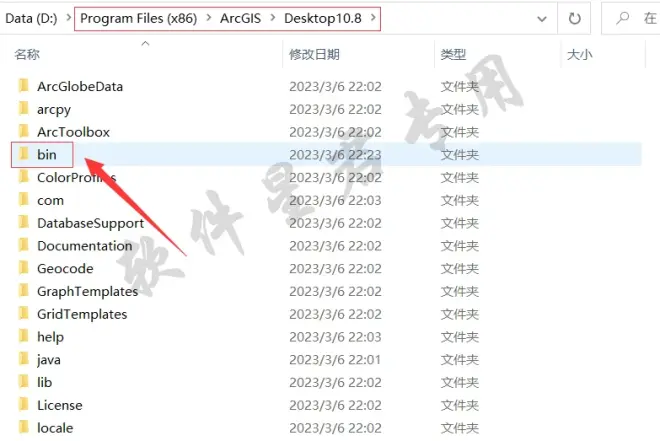Expand the chevron after Program Files (x86)
This screenshot has height=441, width=660.
pos(208,18)
